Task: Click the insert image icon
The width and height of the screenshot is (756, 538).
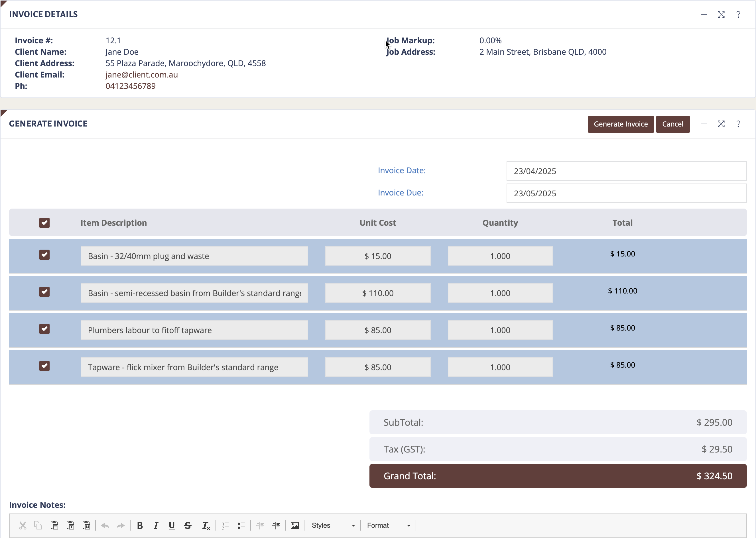Action: [295, 525]
